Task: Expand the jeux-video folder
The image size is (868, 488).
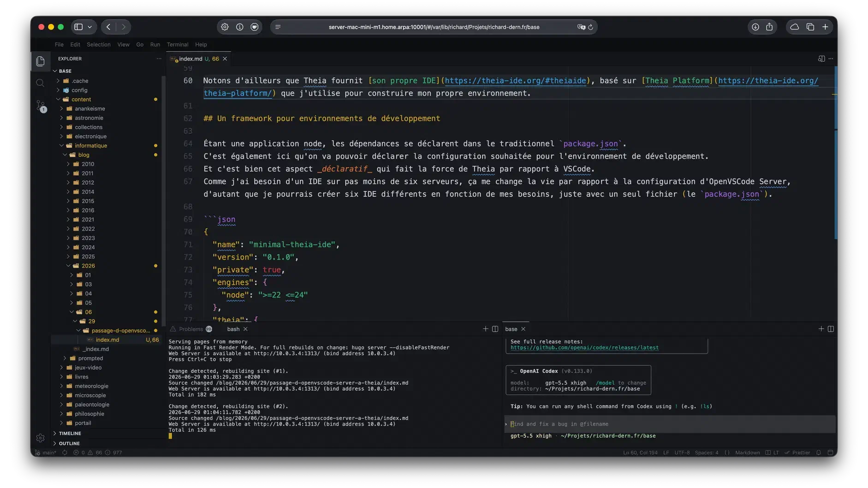Action: click(88, 368)
